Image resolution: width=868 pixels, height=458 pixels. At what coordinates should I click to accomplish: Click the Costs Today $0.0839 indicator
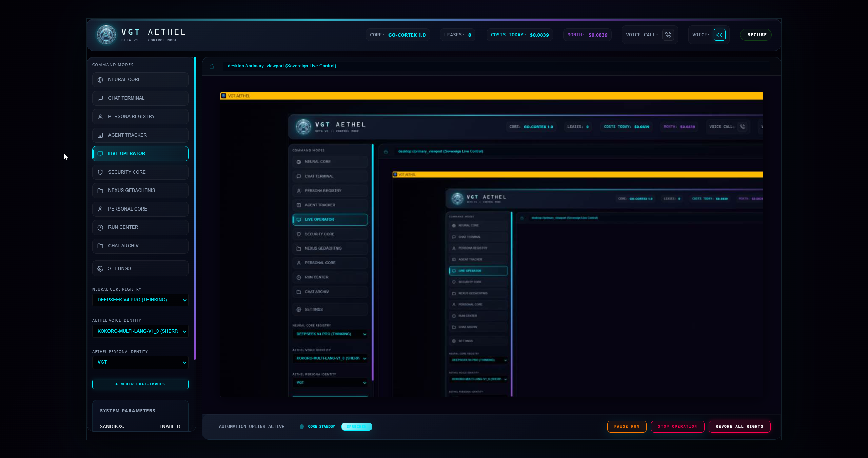[519, 35]
